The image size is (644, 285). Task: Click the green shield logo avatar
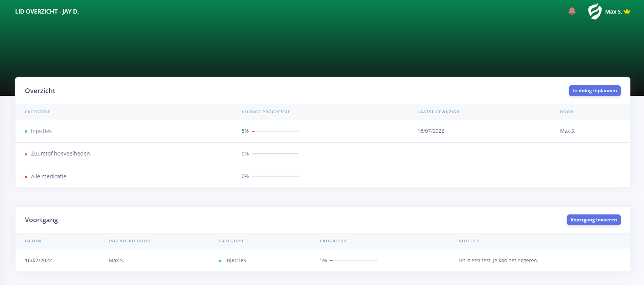pos(595,12)
